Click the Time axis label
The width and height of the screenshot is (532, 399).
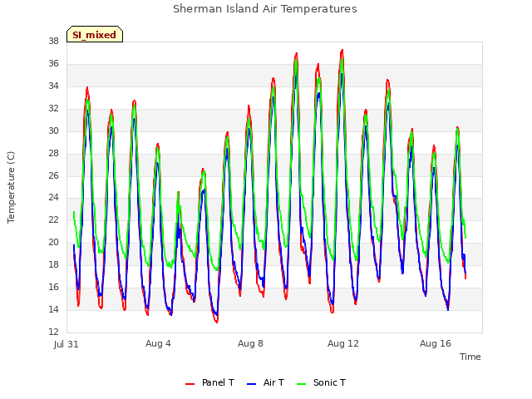pyautogui.click(x=470, y=357)
